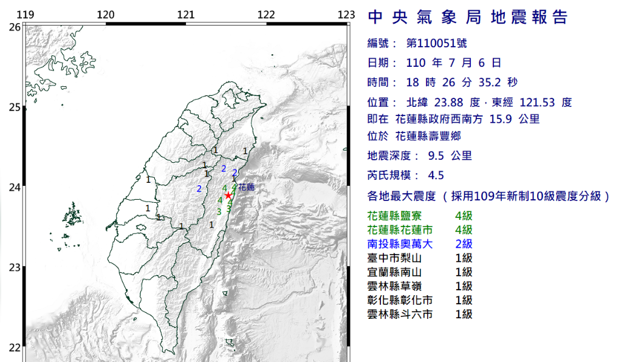Click longitude label 120 on the top axis
Viewport: 644px width, 362px height.
click(106, 15)
